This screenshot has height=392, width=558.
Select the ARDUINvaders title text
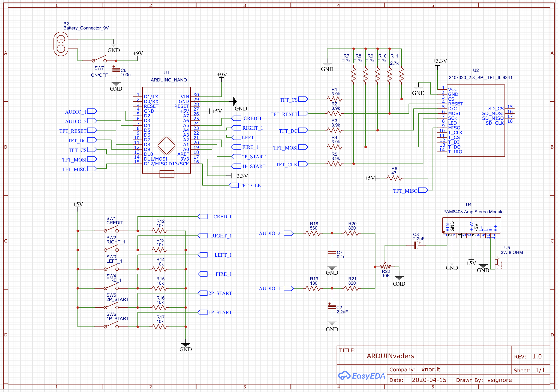[390, 356]
